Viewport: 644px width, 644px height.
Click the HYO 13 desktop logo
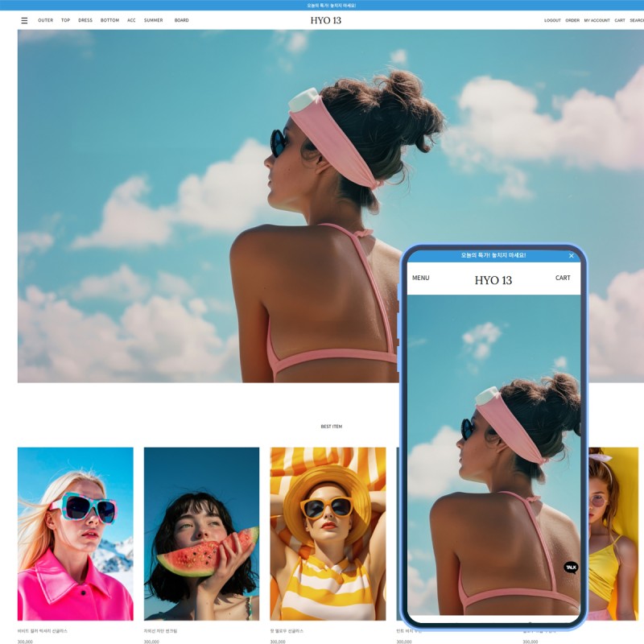point(326,21)
